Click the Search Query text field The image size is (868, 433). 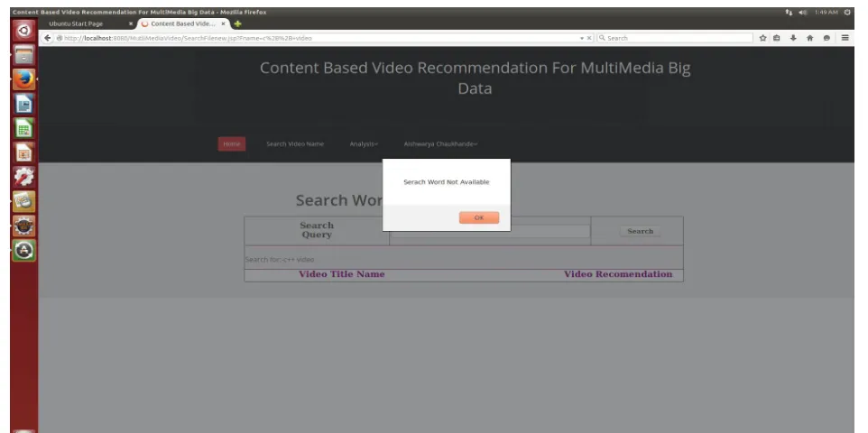(x=490, y=231)
